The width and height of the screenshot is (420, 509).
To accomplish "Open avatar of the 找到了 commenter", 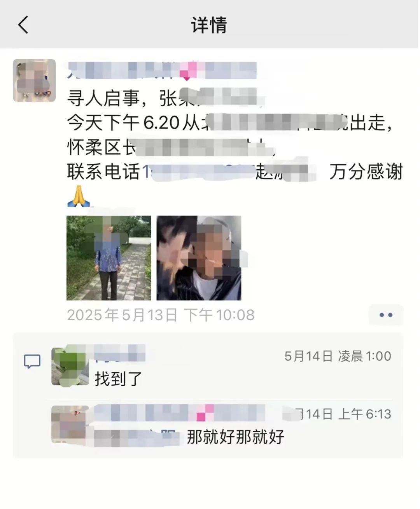I will point(70,367).
